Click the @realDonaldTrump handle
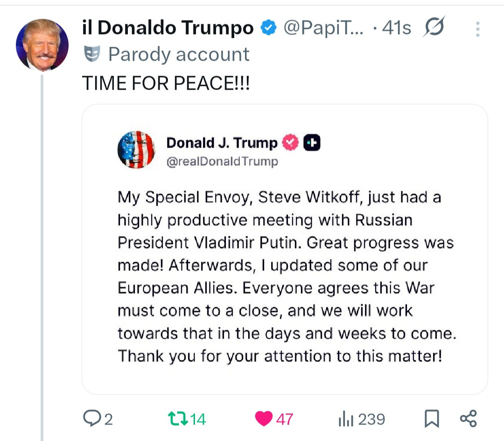Viewport: 504px width, 441px height. pyautogui.click(x=222, y=162)
